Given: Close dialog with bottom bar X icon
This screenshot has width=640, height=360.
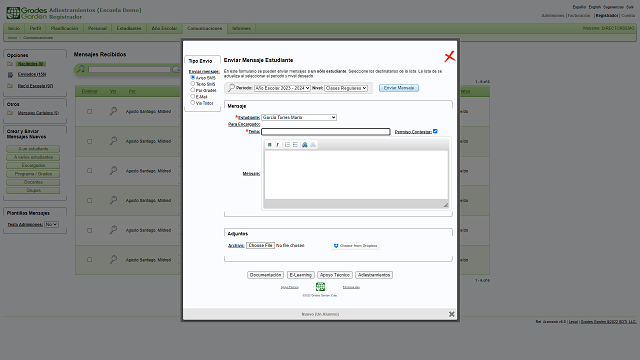Looking at the screenshot, I should [x=451, y=314].
